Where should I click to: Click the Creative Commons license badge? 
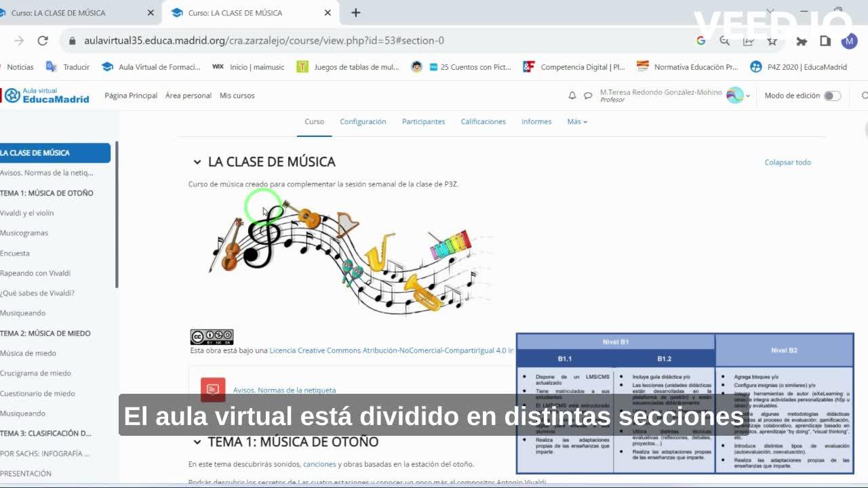pos(212,337)
